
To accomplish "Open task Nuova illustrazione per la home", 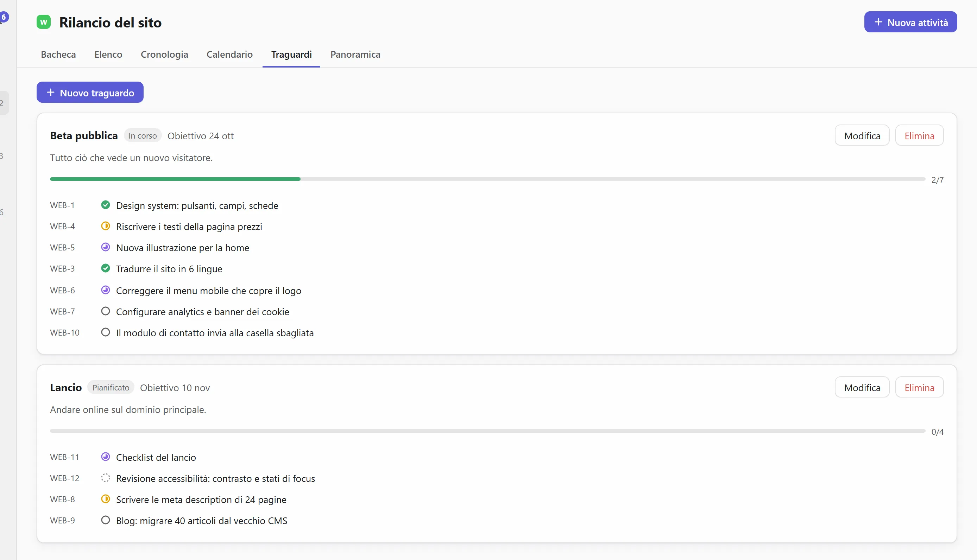I will point(183,248).
